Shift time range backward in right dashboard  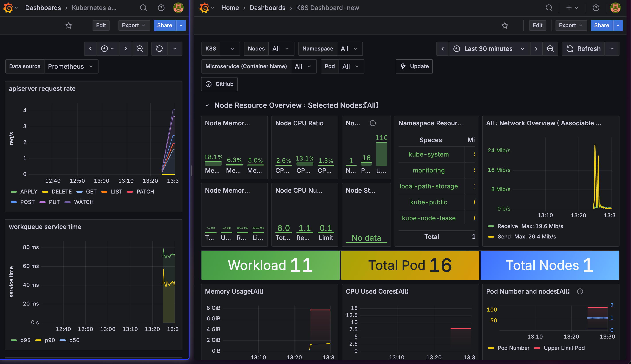pyautogui.click(x=443, y=49)
